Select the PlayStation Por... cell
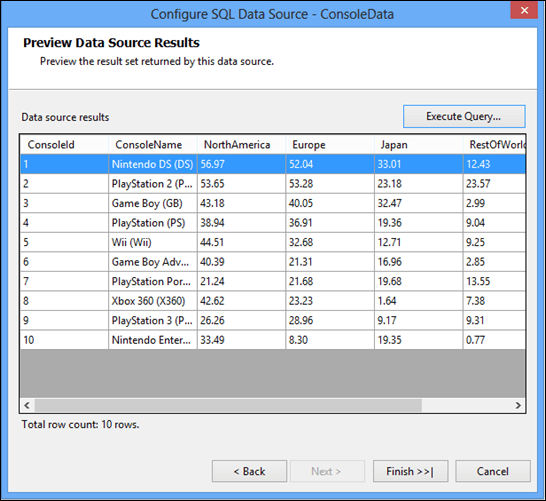Viewport: 546px width, 501px height. pos(153,281)
